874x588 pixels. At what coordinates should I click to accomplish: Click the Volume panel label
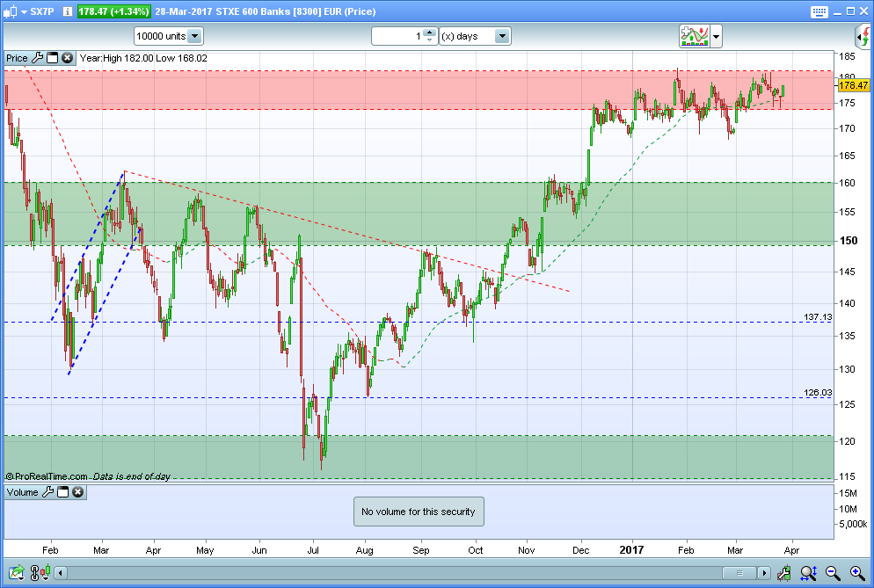click(x=22, y=492)
